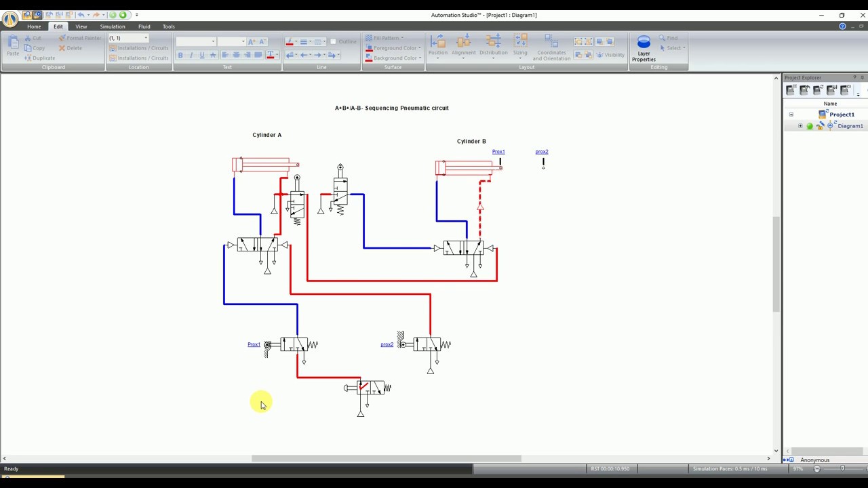Toggle bold text formatting
Screen dimensions: 868x488
(180, 55)
